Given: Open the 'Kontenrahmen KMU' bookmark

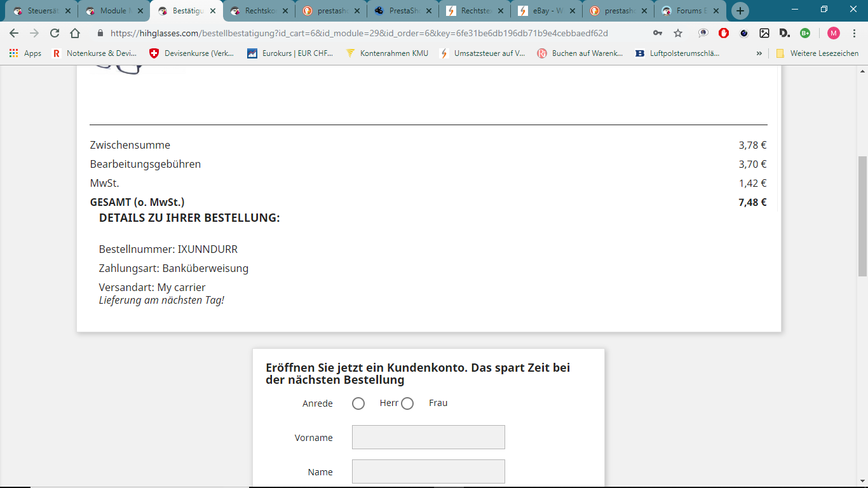Looking at the screenshot, I should point(387,53).
